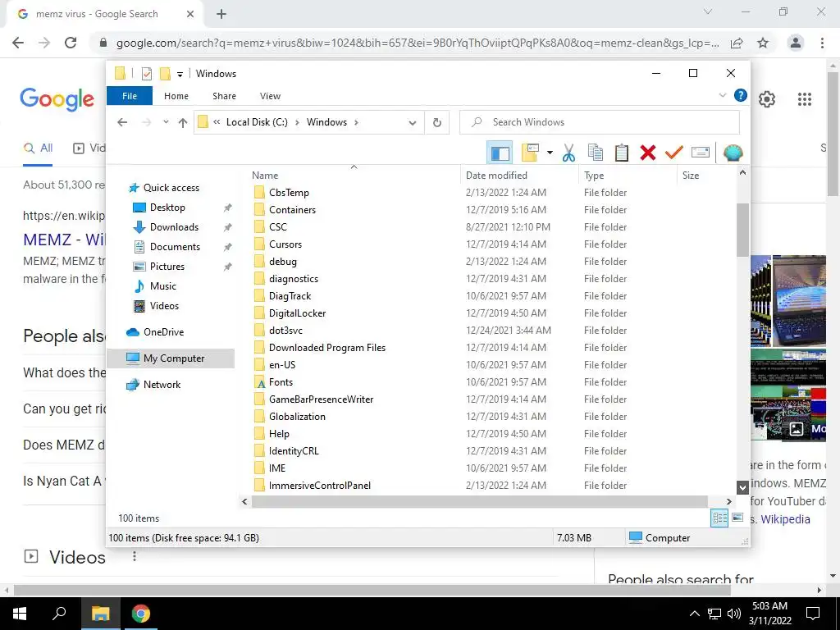Image resolution: width=840 pixels, height=630 pixels.
Task: Switch to Details view icon
Action: coord(719,518)
